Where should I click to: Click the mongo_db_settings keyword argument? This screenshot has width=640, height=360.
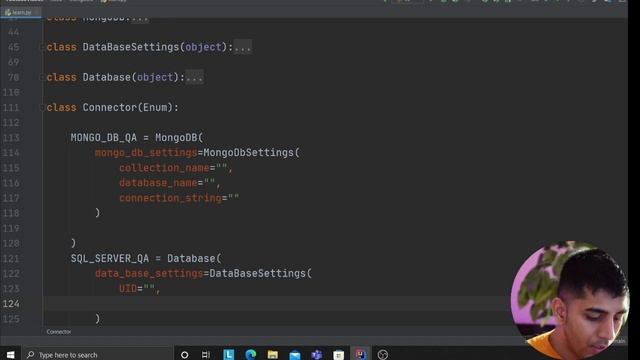coord(146,153)
